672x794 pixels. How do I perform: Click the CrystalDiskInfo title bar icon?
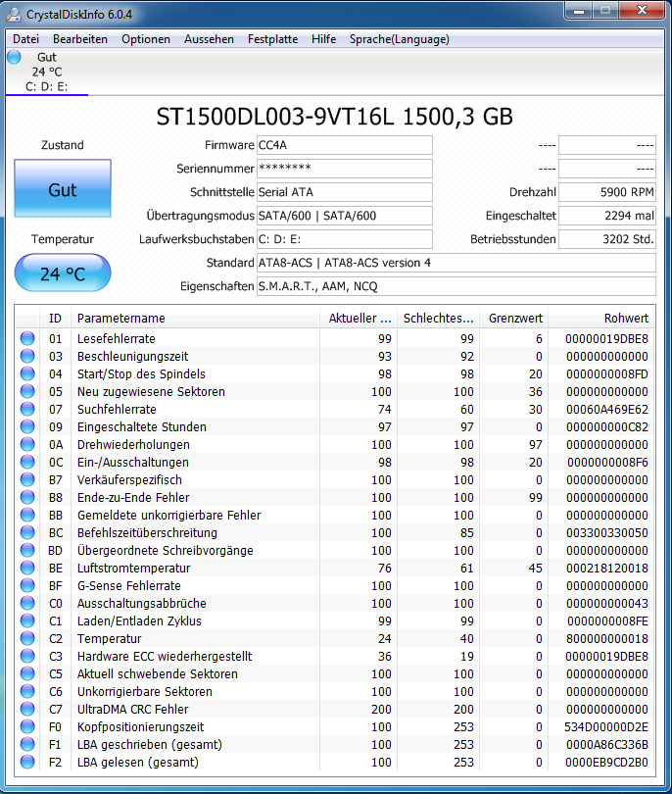coord(14,14)
